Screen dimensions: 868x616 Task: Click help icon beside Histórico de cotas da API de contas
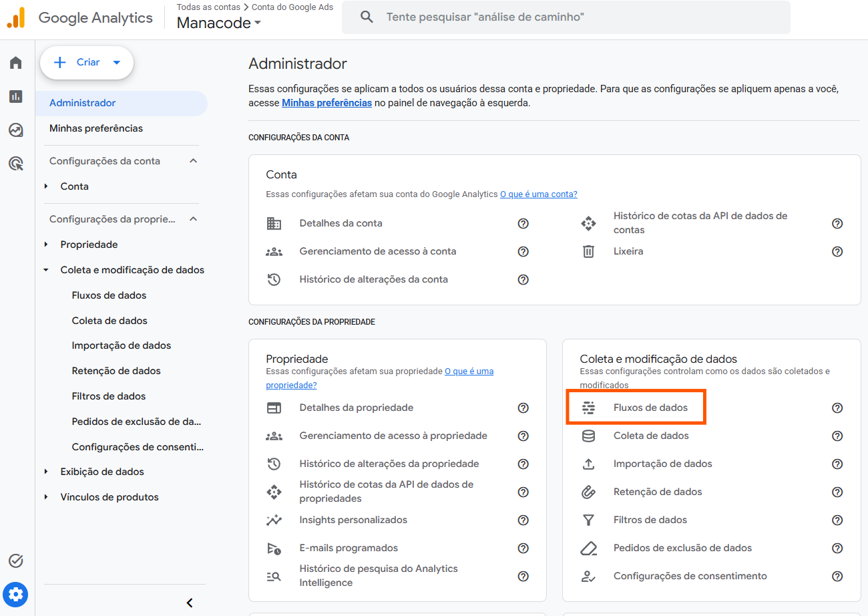[837, 223]
